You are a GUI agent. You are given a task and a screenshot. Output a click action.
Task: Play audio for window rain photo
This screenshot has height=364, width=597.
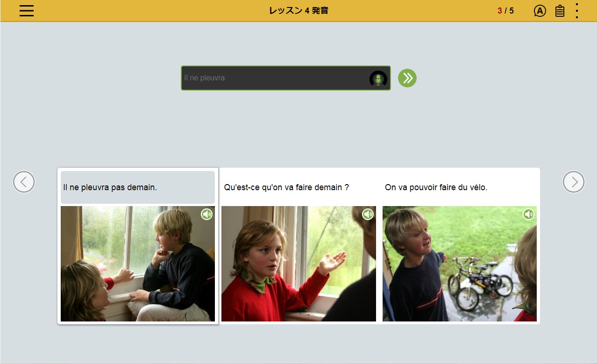[x=206, y=214]
